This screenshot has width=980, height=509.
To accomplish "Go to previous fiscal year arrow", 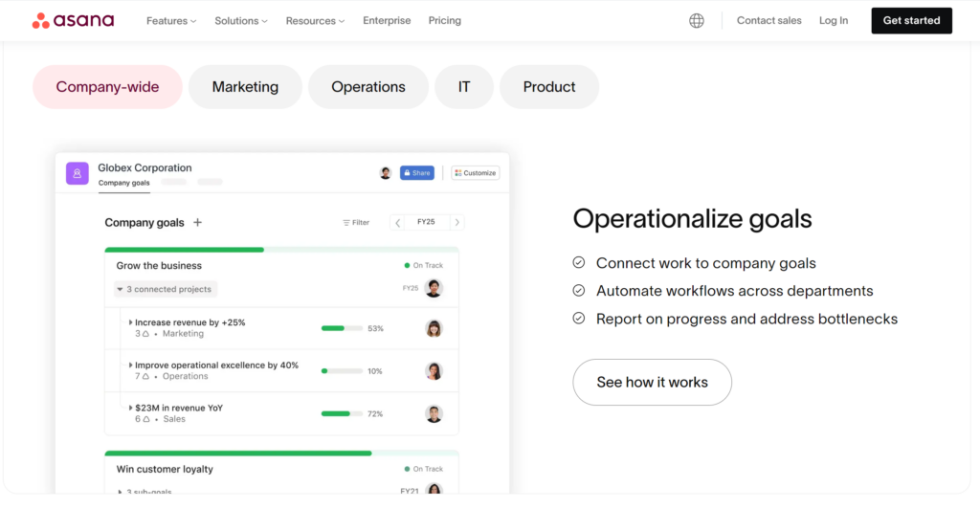I will point(397,222).
